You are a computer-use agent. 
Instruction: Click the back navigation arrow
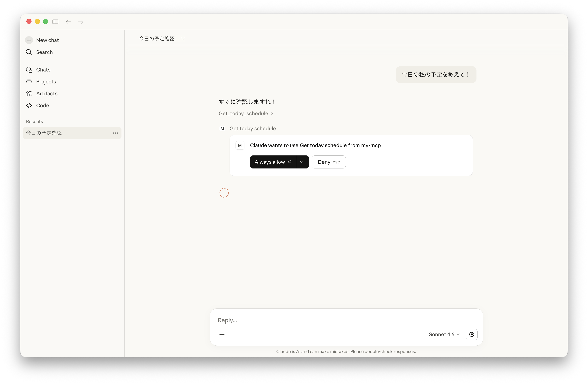click(68, 22)
